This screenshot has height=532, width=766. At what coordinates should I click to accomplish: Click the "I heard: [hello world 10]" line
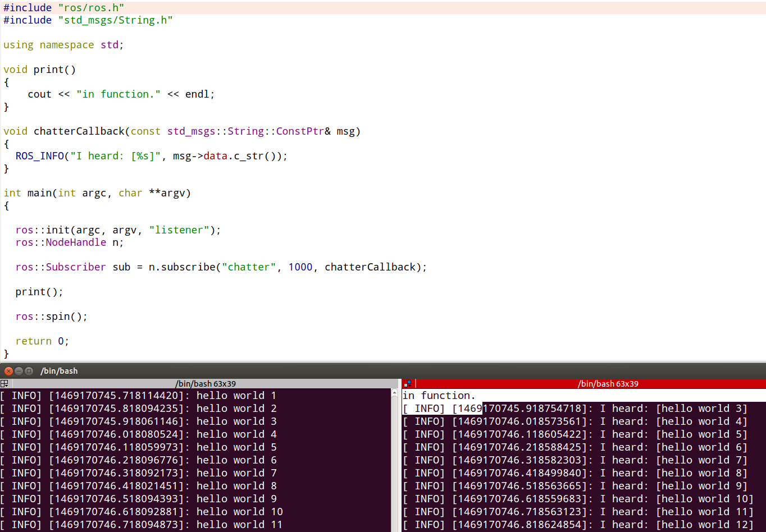coord(578,499)
